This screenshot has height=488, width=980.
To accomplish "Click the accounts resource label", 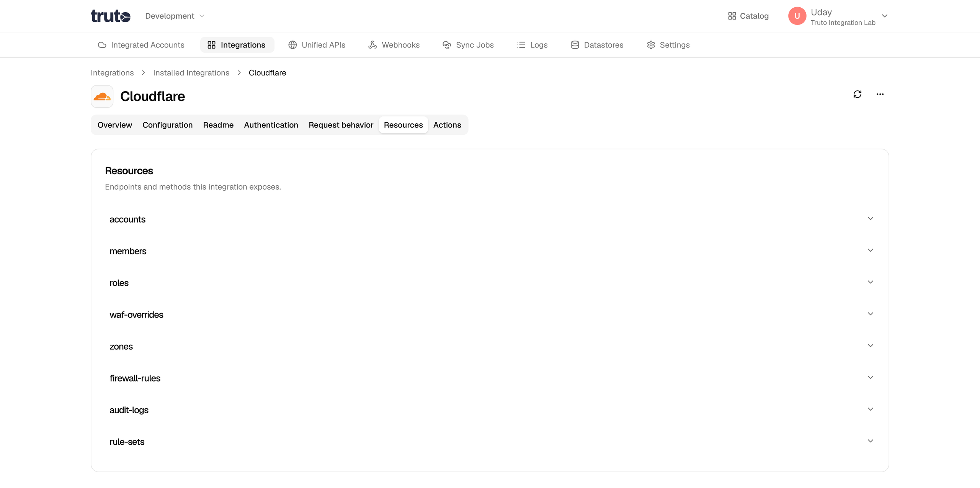I will 127,219.
